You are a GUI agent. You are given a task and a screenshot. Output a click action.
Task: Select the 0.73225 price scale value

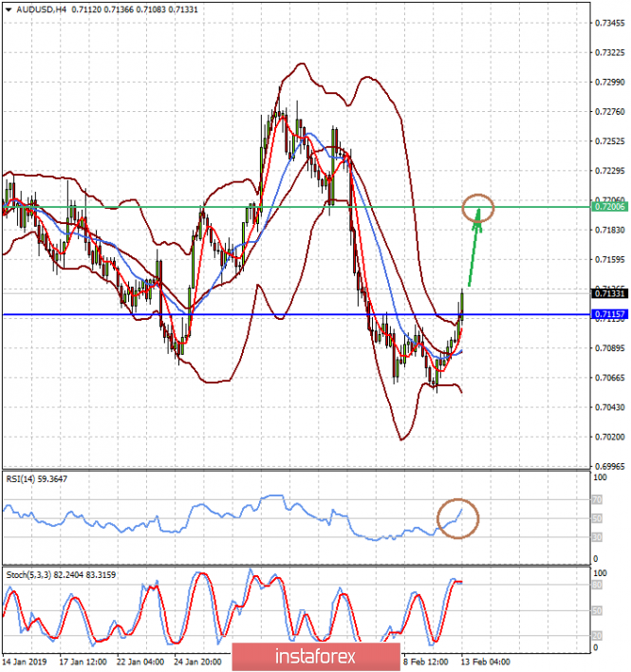[x=610, y=53]
